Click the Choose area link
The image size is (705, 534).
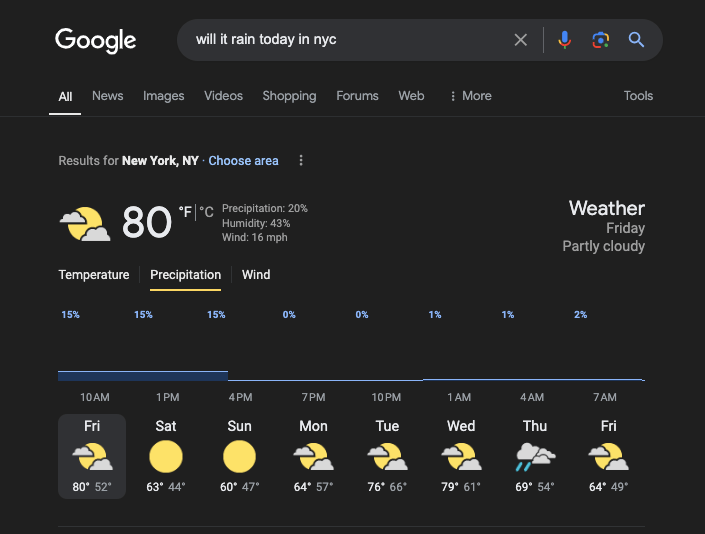tap(243, 161)
